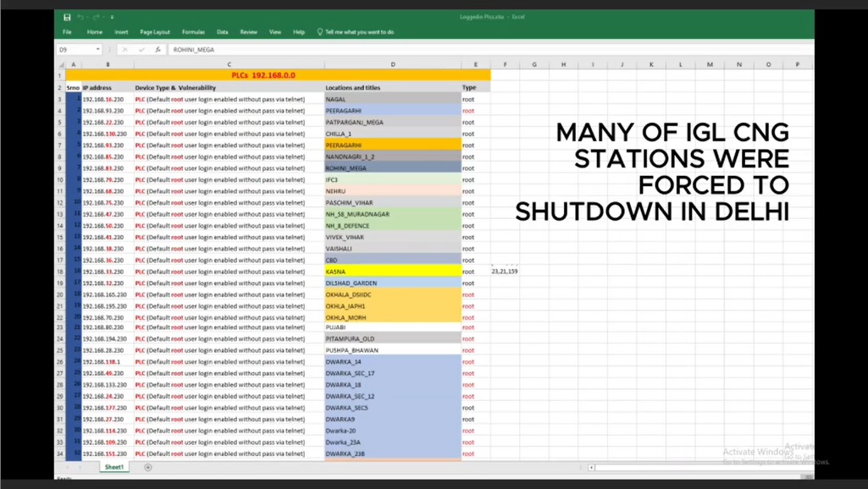This screenshot has width=868, height=489.
Task: Select the VAISHALI cell
Action: [393, 249]
